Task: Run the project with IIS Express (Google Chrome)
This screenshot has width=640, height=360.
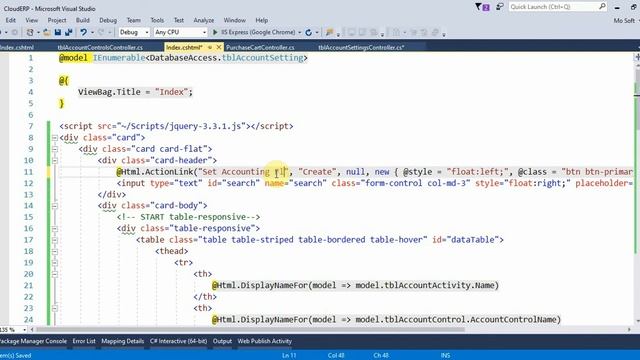Action: [254, 32]
